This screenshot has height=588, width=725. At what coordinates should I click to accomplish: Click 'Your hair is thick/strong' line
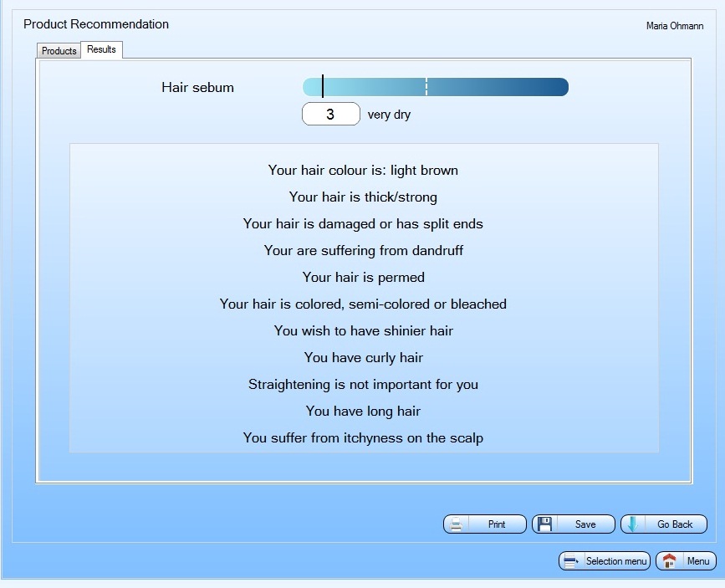(x=363, y=197)
